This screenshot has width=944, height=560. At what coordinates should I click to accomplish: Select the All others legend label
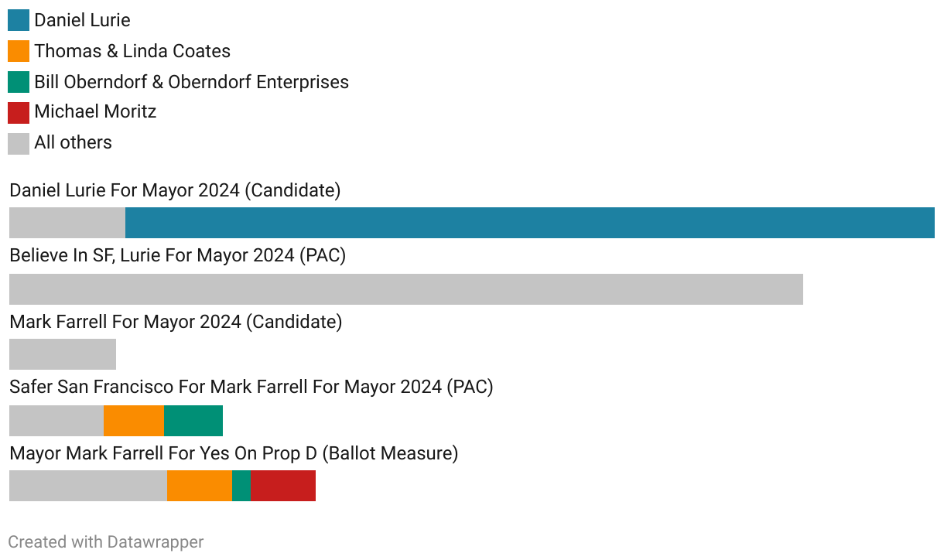(73, 143)
